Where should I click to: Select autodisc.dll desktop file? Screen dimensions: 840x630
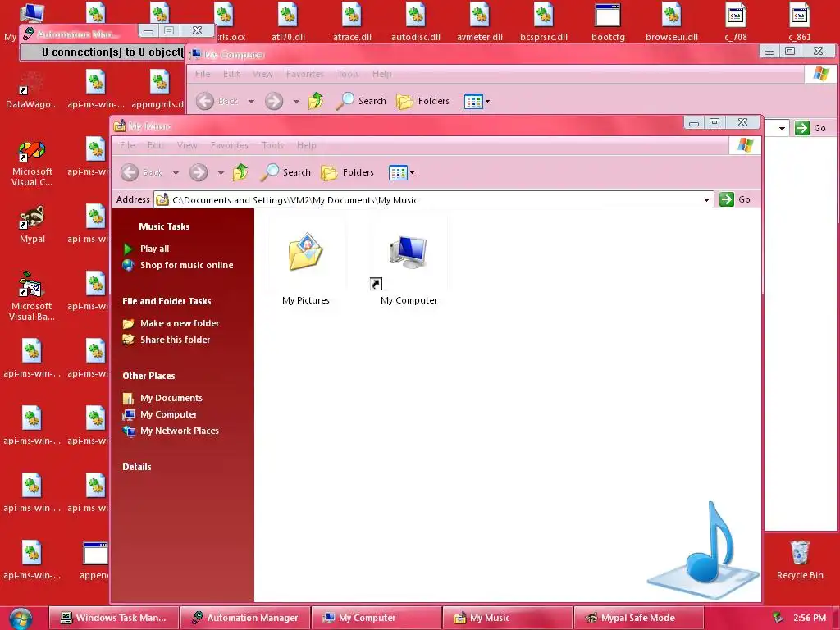[x=416, y=22]
